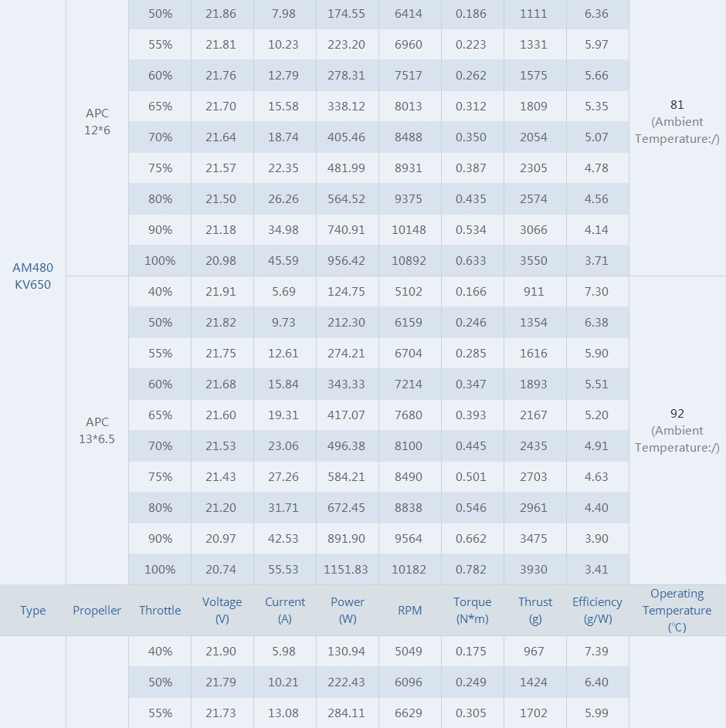Viewport: 726px width, 728px height.
Task: Click the Operating Temperature column header
Action: tap(677, 611)
